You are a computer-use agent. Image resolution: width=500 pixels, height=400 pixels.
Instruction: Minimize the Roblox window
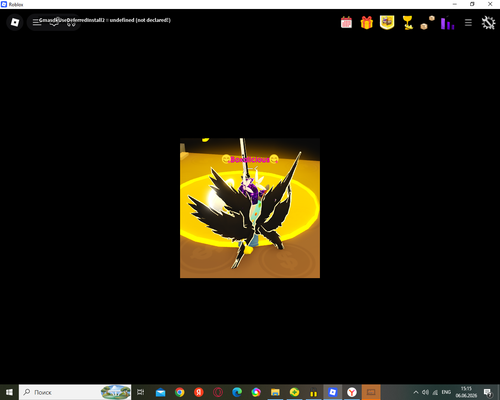455,4
